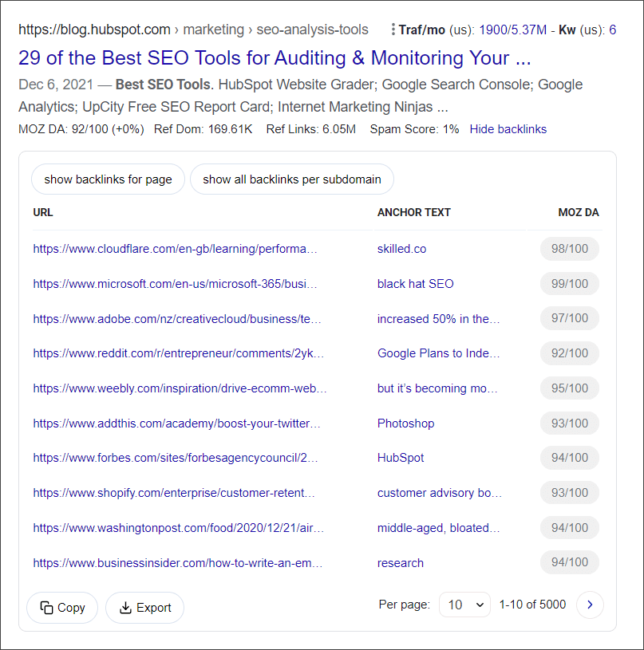644x650 pixels.
Task: Click the 1900/5.37M traffic link
Action: pyautogui.click(x=512, y=30)
